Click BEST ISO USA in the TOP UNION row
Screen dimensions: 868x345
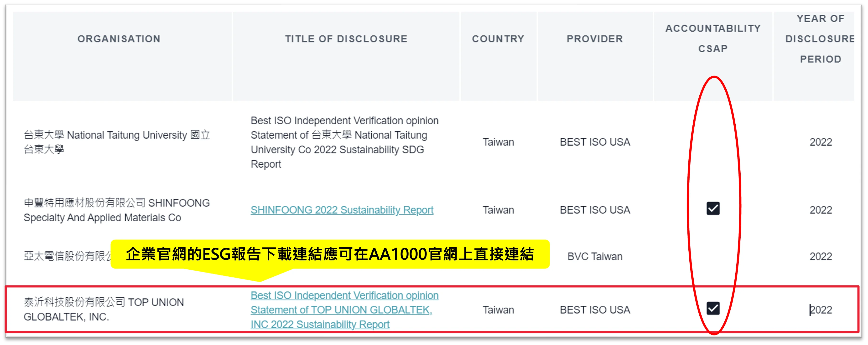[595, 310]
